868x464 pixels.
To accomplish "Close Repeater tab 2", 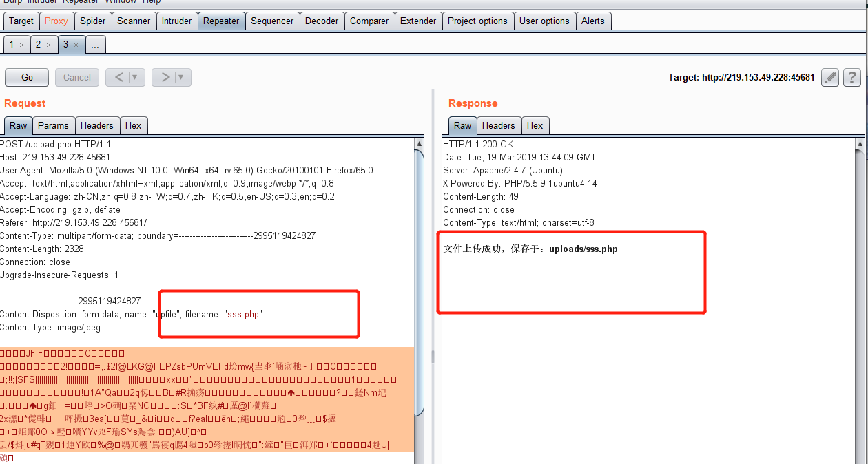I will (48, 45).
